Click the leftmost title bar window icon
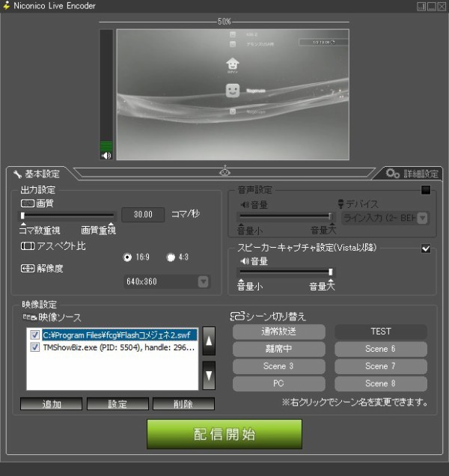Screen dimensions: 449x476 [421, 7]
